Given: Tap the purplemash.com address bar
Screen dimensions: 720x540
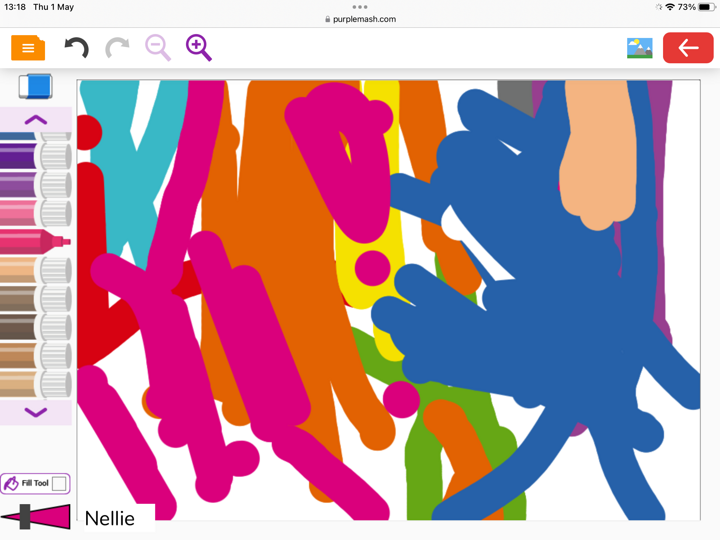Looking at the screenshot, I should pos(360,19).
